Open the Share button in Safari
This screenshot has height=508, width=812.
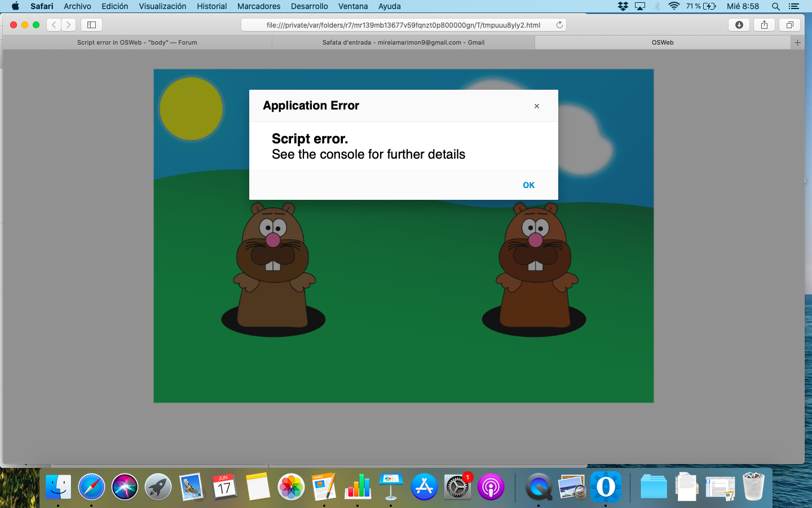(x=764, y=25)
